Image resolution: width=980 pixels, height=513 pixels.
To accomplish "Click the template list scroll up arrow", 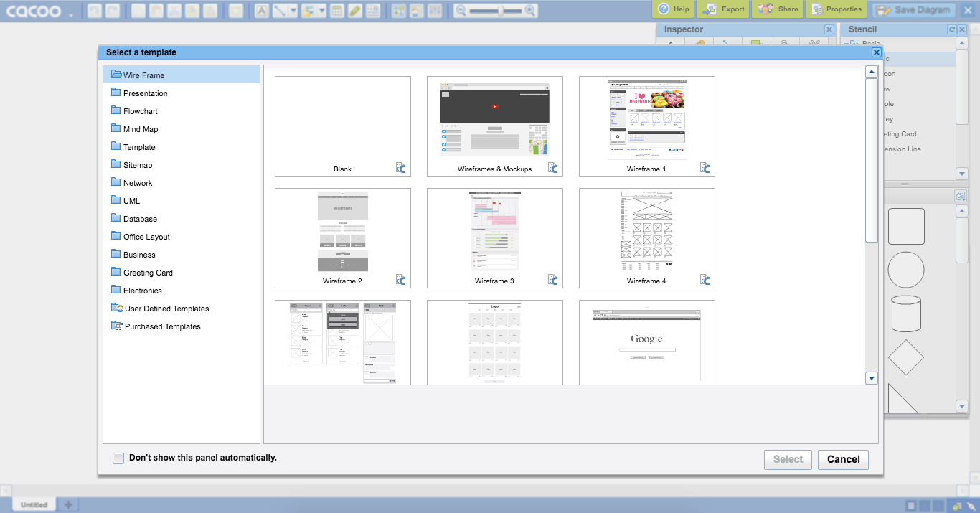I will pos(872,72).
